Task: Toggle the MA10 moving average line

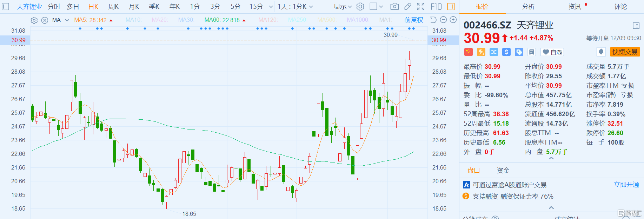Action: point(133,20)
